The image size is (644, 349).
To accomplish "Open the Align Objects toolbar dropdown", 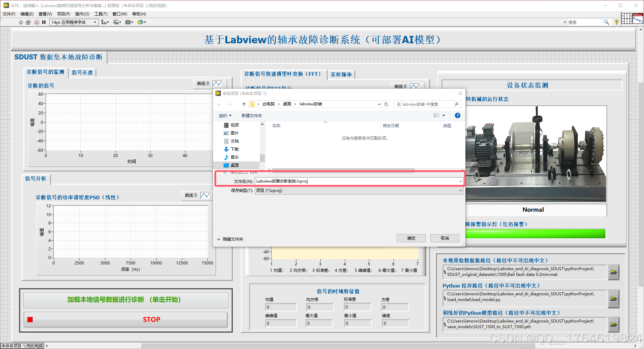I will 105,22.
